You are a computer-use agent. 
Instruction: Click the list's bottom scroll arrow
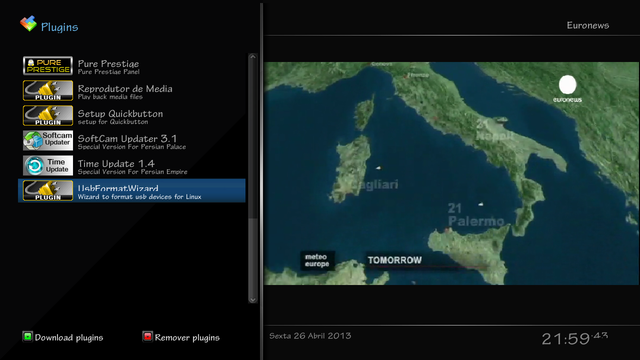click(x=253, y=299)
